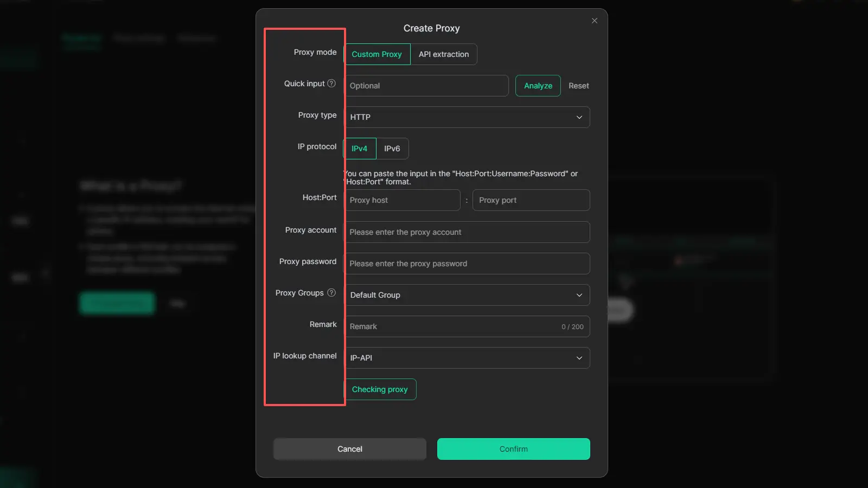Viewport: 868px width, 488px height.
Task: Click the Quick input help icon
Action: [331, 84]
